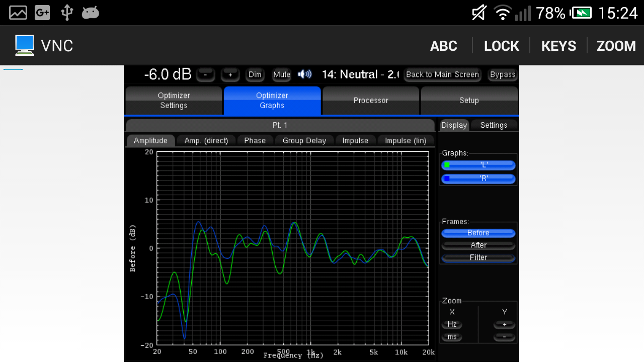Increase Y zoom with plus button
This screenshot has width=644, height=362.
[504, 325]
